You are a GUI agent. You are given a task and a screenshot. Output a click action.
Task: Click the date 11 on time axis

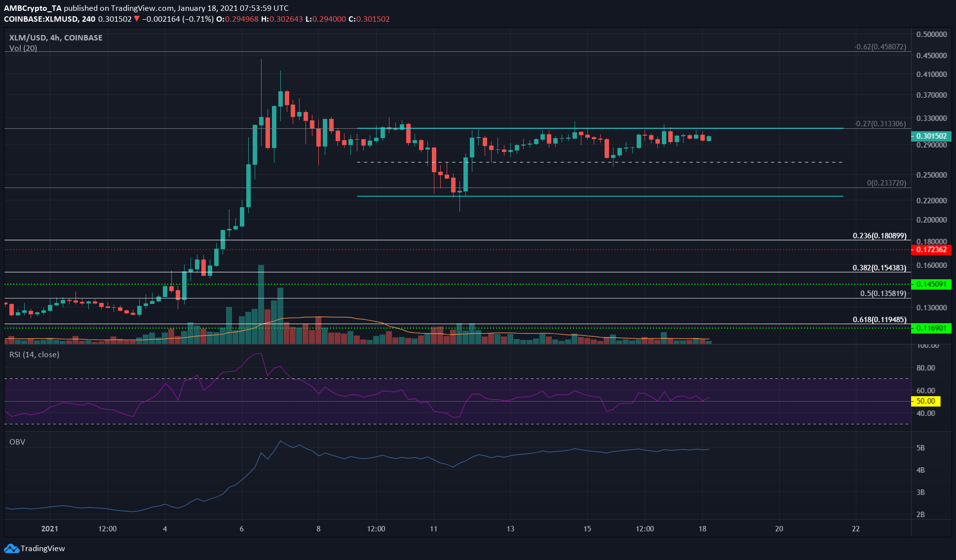click(433, 528)
